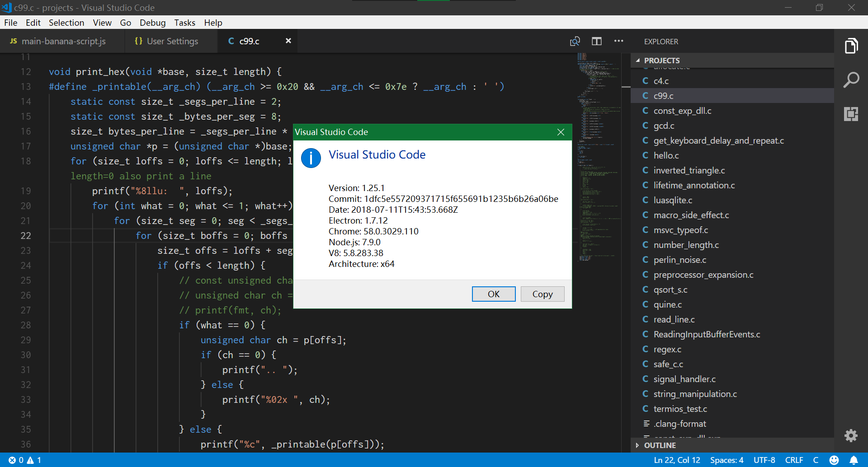This screenshot has width=868, height=467.
Task: Open quine.c file
Action: click(732, 304)
